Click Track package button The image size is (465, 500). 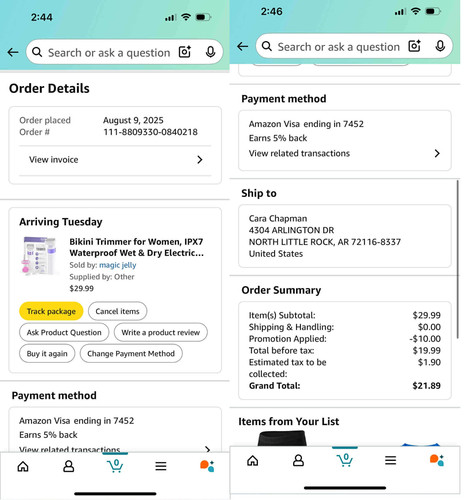[x=51, y=311]
